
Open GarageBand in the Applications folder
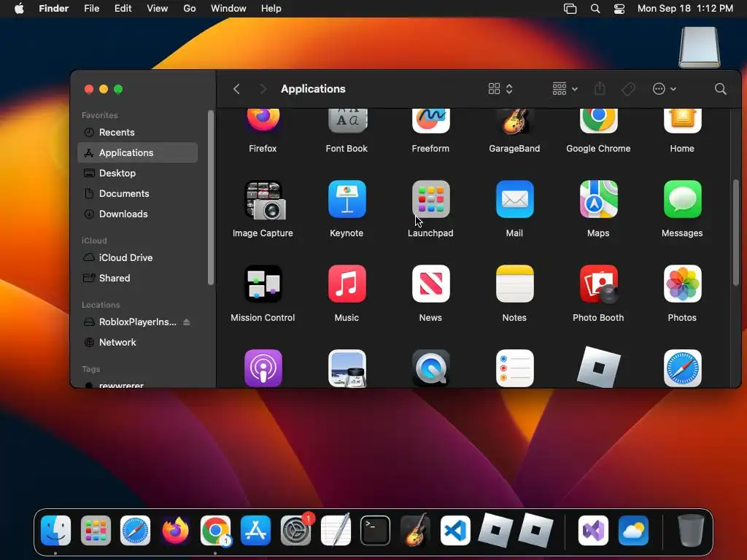[x=514, y=121]
